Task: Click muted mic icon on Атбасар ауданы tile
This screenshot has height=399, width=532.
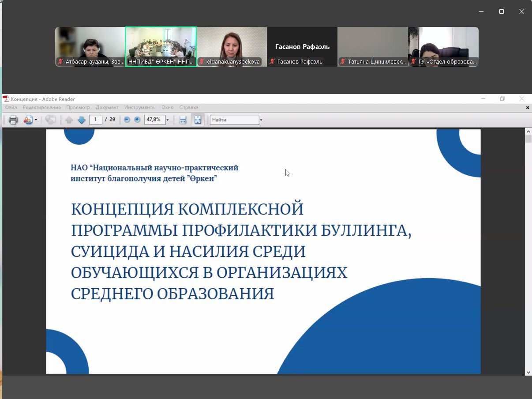Action: tap(60, 62)
